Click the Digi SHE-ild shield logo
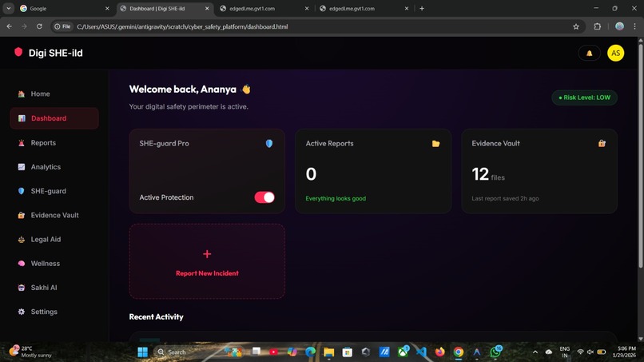The image size is (644, 362). [x=18, y=52]
